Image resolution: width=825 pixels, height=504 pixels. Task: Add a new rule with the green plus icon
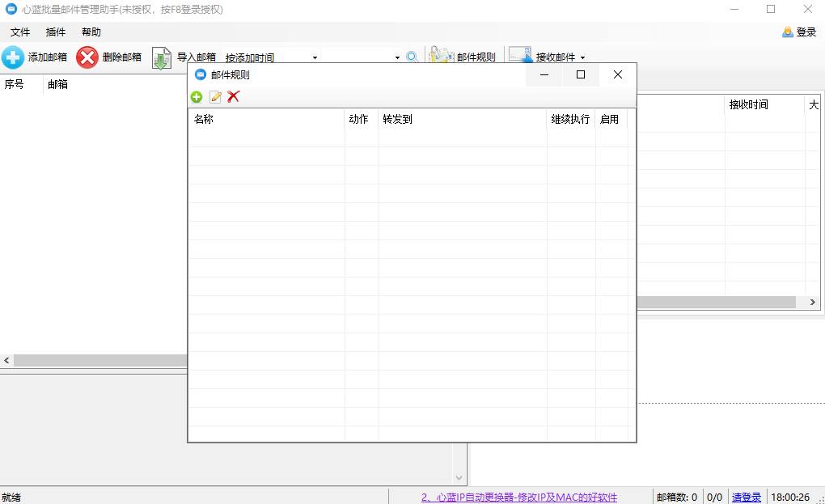(197, 96)
